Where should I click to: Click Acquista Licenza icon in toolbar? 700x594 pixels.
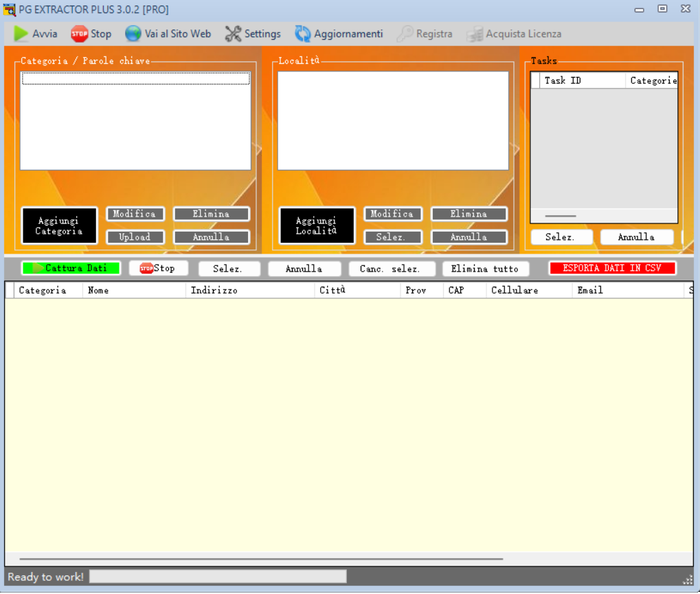[475, 34]
